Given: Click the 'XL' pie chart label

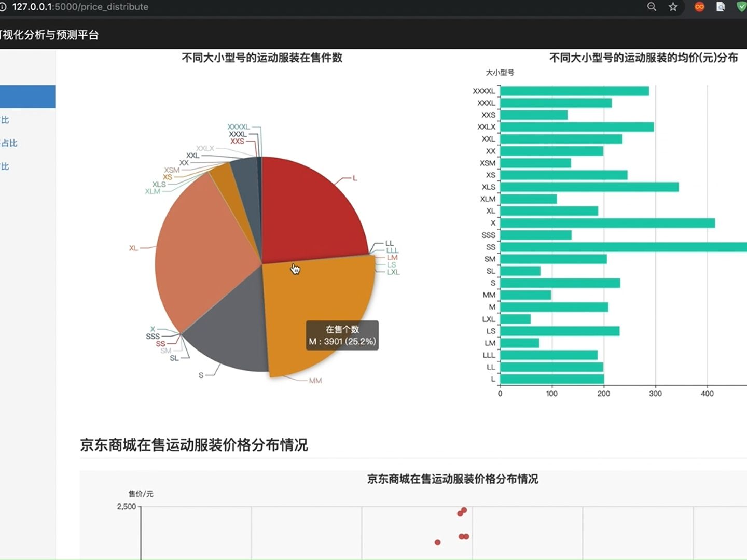Looking at the screenshot, I should pos(133,248).
